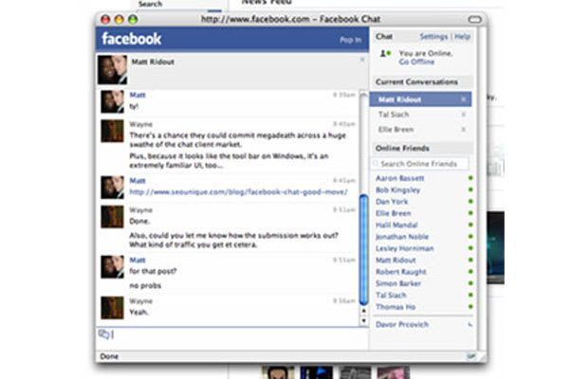Open Ellie Breen in Online Friends list
The image size is (588, 379).
click(394, 213)
